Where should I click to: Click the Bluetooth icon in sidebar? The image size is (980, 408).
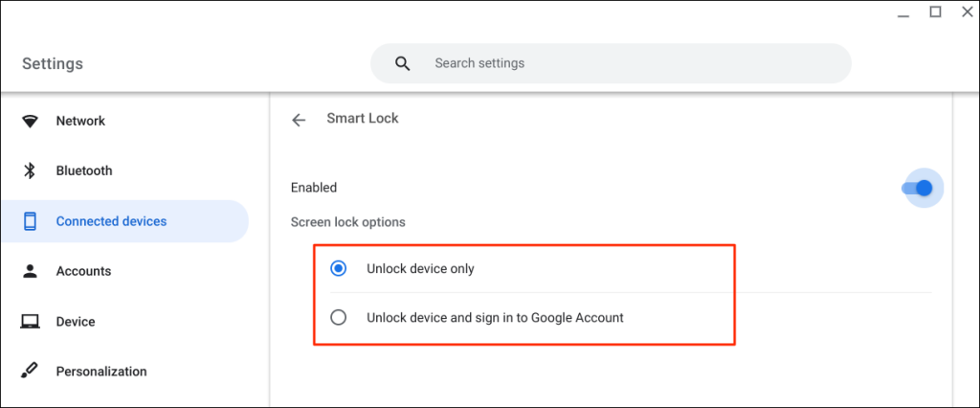click(30, 171)
